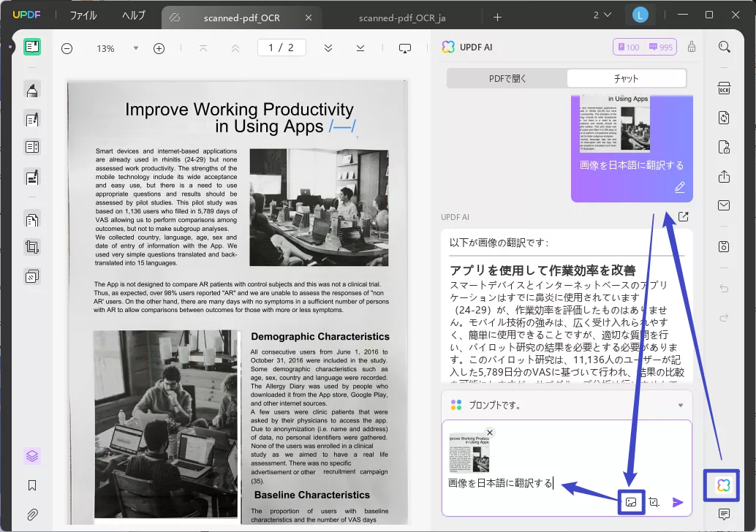Export the UPDF AI reply
This screenshot has height=532, width=756.
683,217
